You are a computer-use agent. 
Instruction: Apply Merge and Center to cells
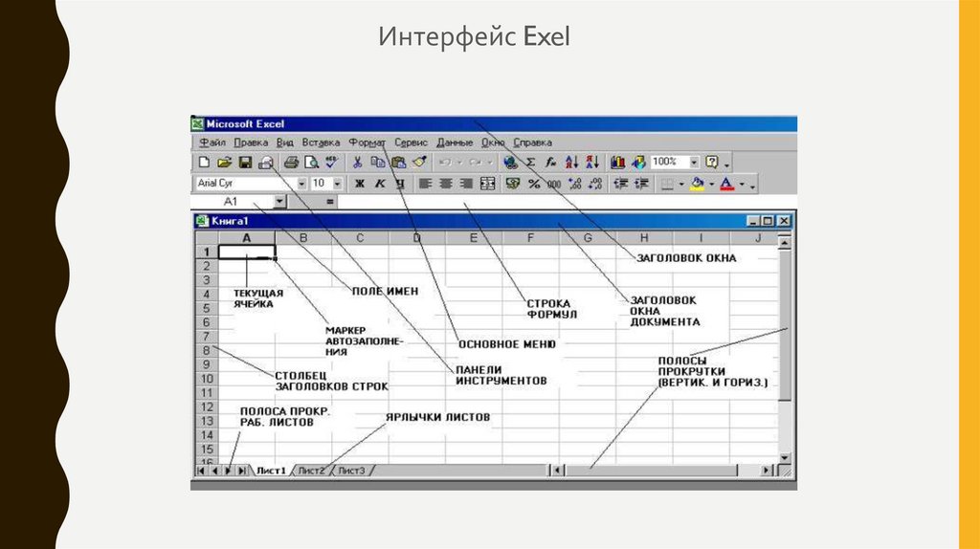click(487, 184)
